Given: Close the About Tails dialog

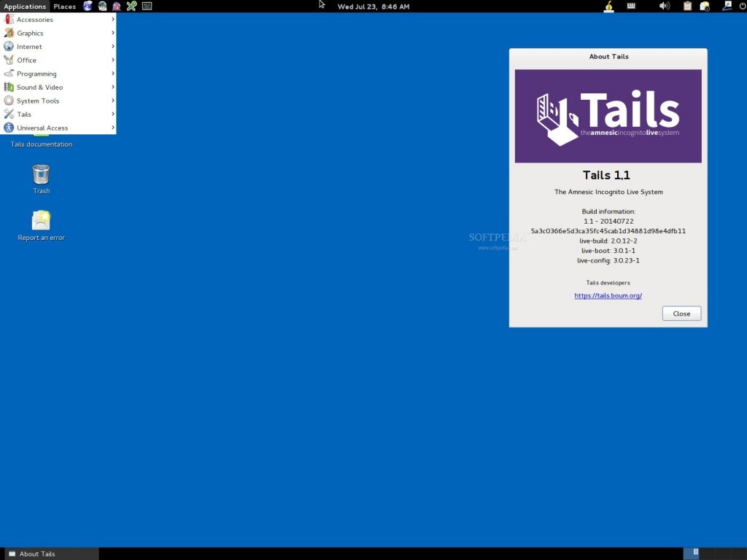Looking at the screenshot, I should [x=681, y=314].
